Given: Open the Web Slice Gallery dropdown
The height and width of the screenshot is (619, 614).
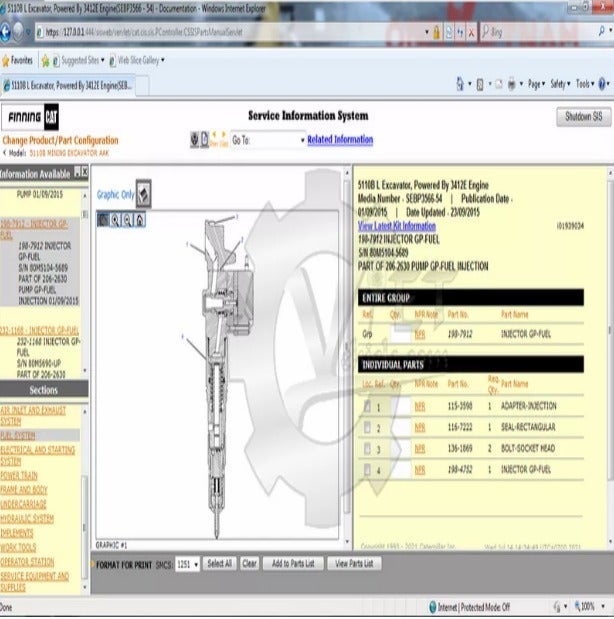Looking at the screenshot, I should [x=163, y=60].
